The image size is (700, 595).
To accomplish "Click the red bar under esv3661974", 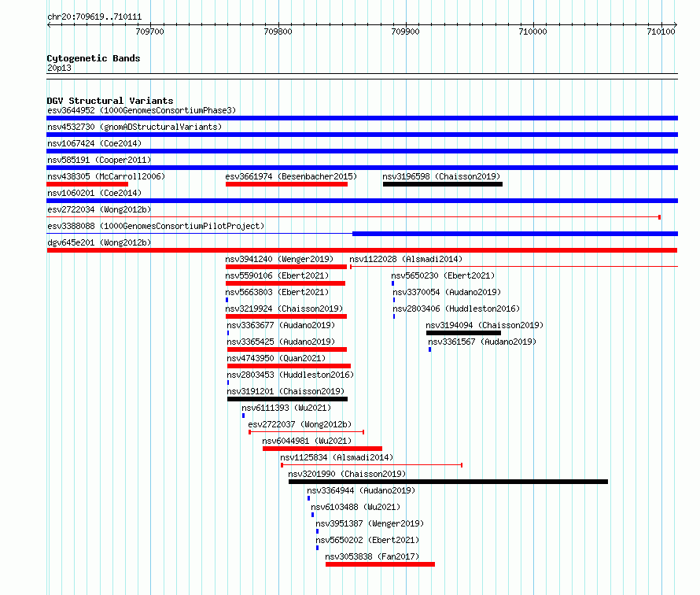I will [286, 184].
